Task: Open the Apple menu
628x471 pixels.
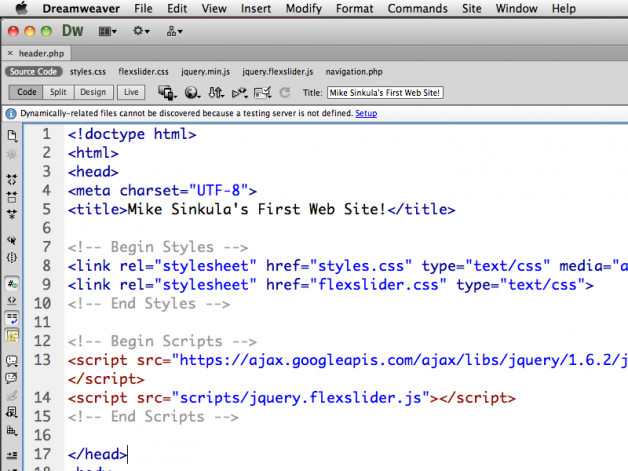Action: point(22,8)
